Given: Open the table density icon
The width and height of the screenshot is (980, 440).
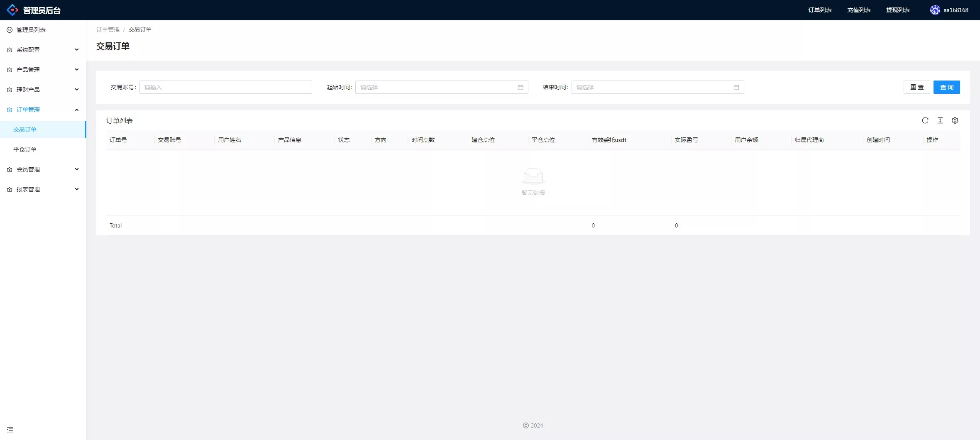Looking at the screenshot, I should click(940, 120).
